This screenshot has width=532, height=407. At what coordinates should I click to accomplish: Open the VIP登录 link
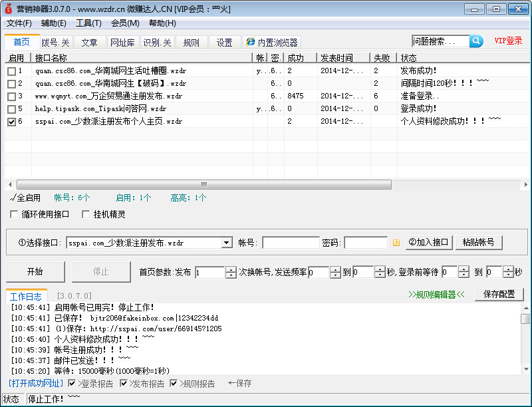[x=509, y=41]
